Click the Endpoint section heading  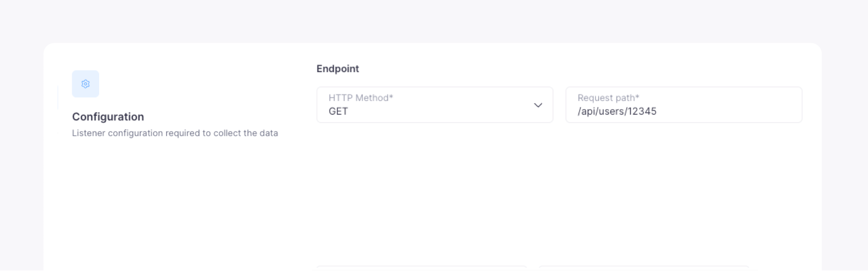338,69
